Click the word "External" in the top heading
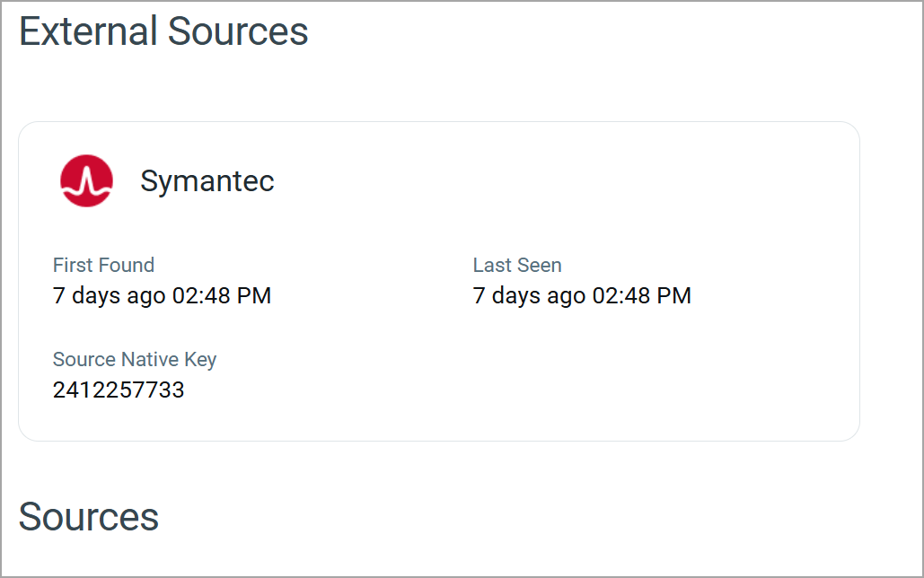This screenshot has height=578, width=924. coord(88,31)
